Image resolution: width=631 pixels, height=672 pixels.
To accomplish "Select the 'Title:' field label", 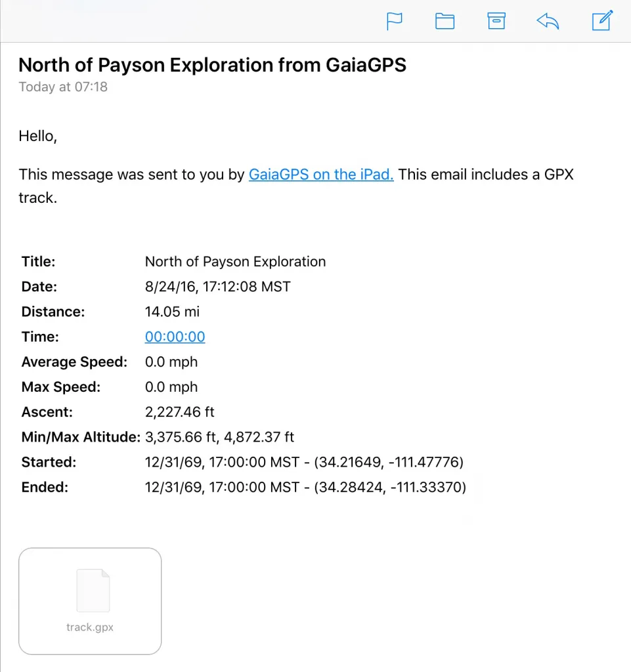I will tap(39, 261).
